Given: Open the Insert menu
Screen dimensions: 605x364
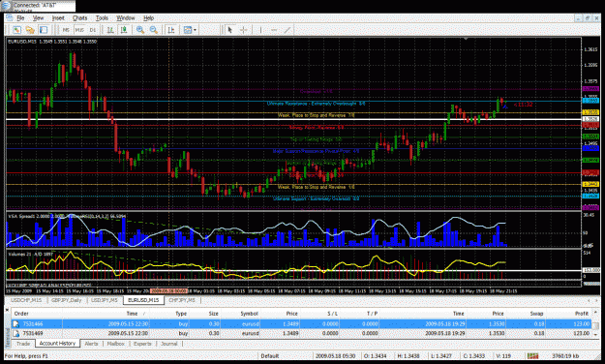Looking at the screenshot, I should (58, 17).
